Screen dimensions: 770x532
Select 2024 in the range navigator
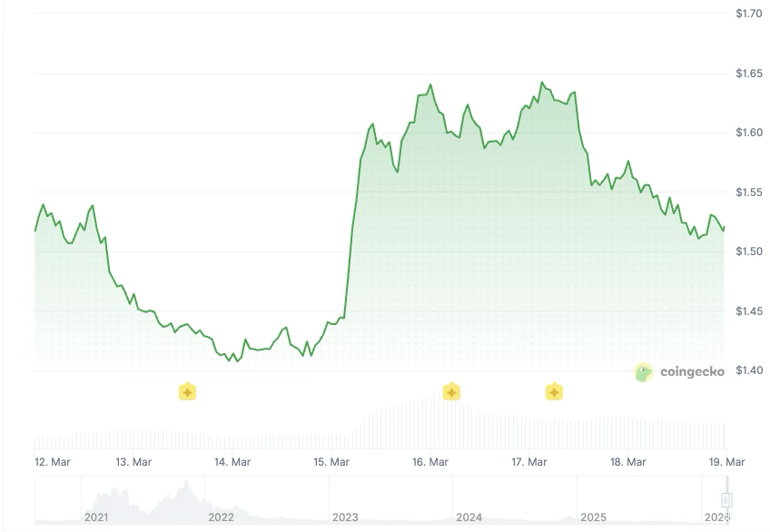(x=469, y=517)
